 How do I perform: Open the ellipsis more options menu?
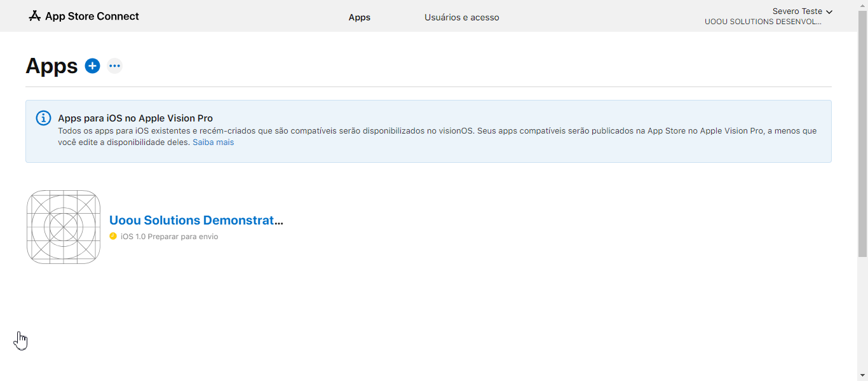tap(114, 66)
